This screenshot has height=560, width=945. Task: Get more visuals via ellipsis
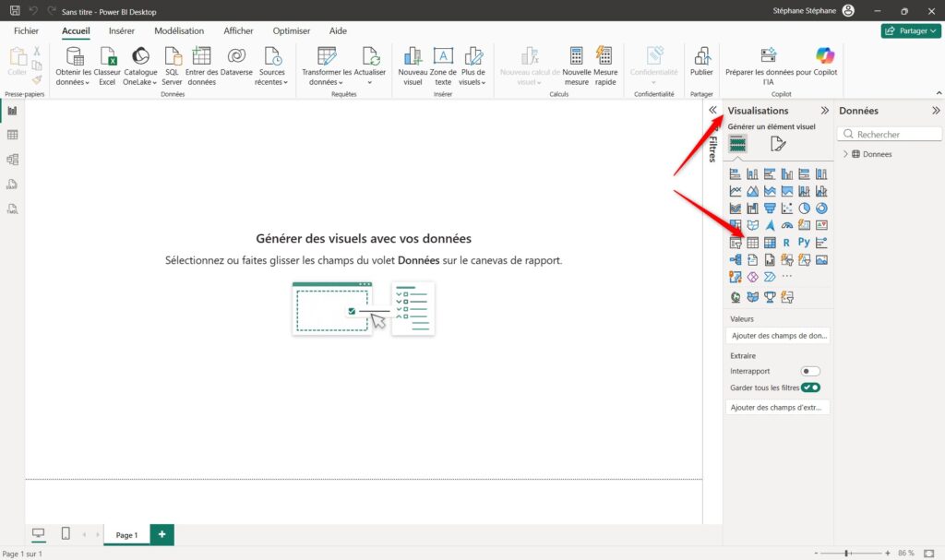click(787, 277)
